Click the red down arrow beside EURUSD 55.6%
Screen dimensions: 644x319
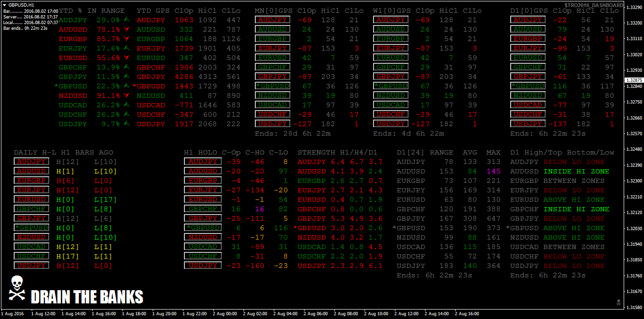pos(126,58)
